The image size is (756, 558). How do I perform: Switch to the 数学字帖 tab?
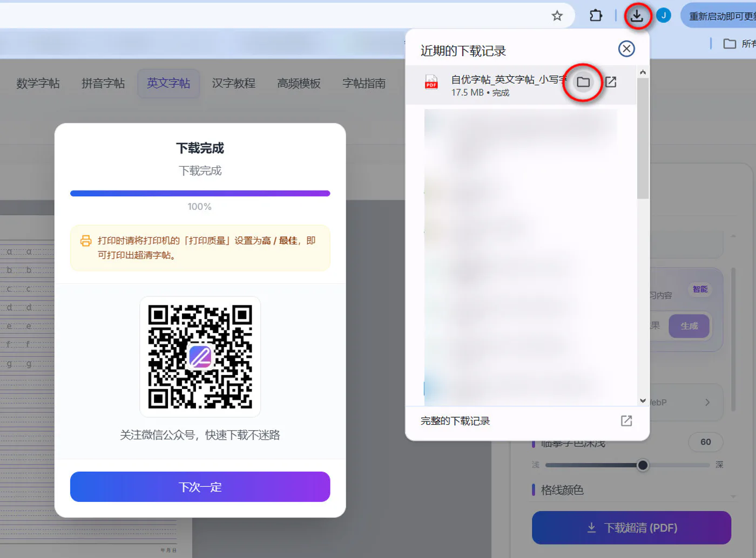[x=38, y=83]
